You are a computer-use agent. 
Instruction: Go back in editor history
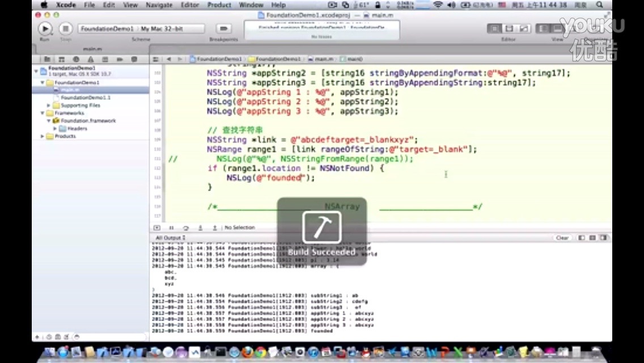169,59
